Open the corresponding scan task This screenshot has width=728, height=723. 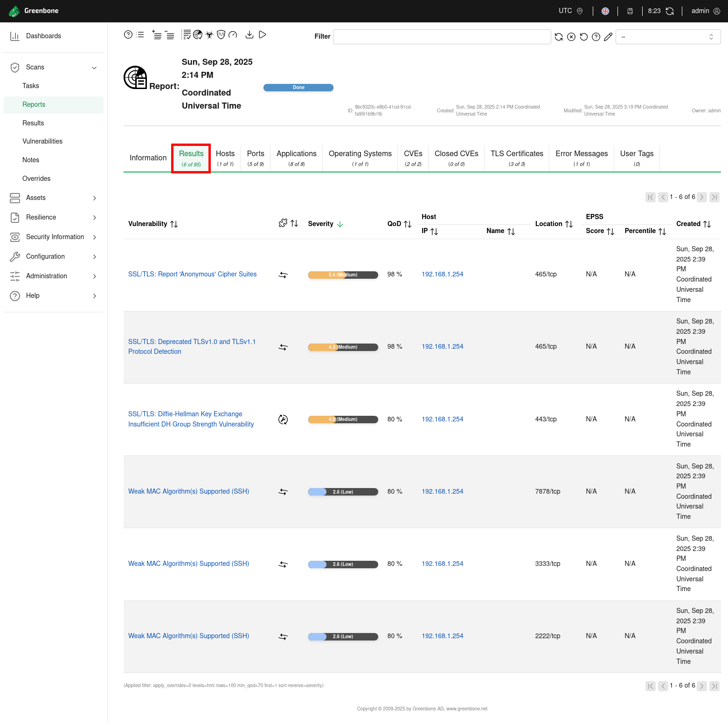click(x=262, y=34)
